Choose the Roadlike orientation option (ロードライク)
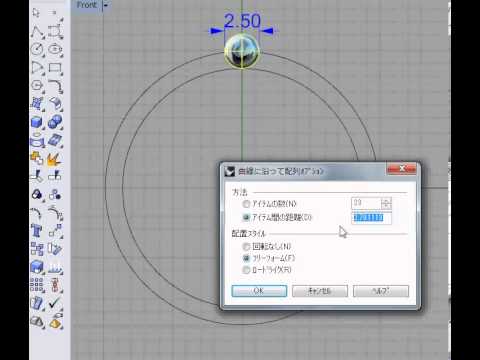 pyautogui.click(x=246, y=270)
